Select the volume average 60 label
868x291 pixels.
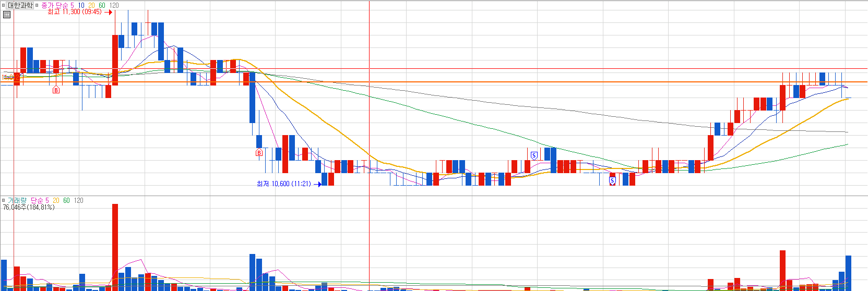[x=66, y=200]
